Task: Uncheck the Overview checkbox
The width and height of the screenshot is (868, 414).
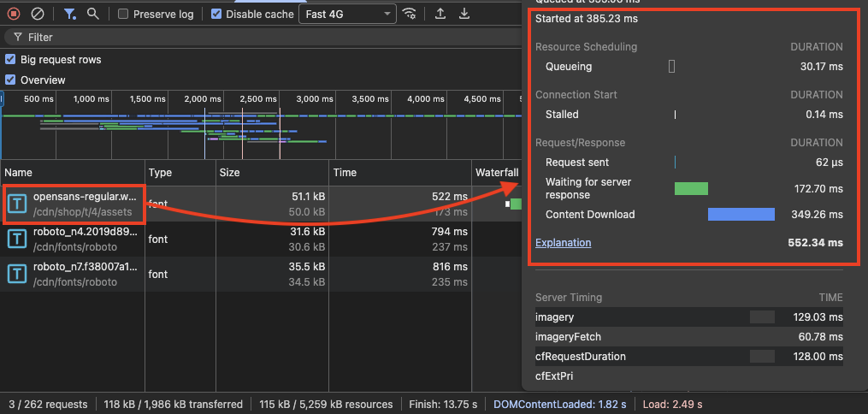Action: pyautogui.click(x=10, y=80)
